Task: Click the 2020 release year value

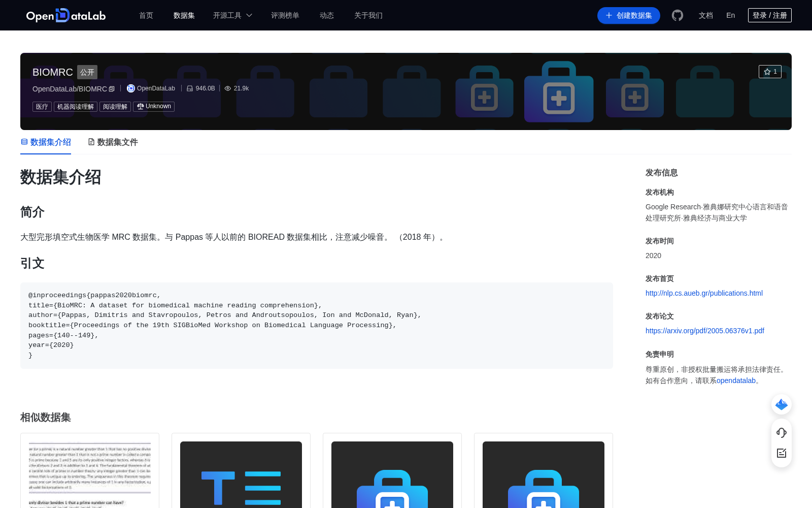Action: [653, 256]
